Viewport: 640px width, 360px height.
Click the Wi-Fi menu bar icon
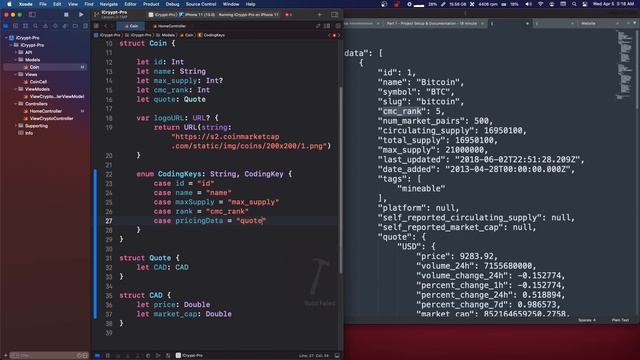[x=540, y=4]
